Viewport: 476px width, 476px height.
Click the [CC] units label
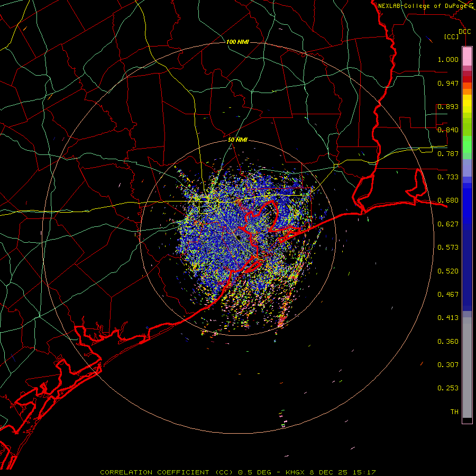(x=451, y=36)
